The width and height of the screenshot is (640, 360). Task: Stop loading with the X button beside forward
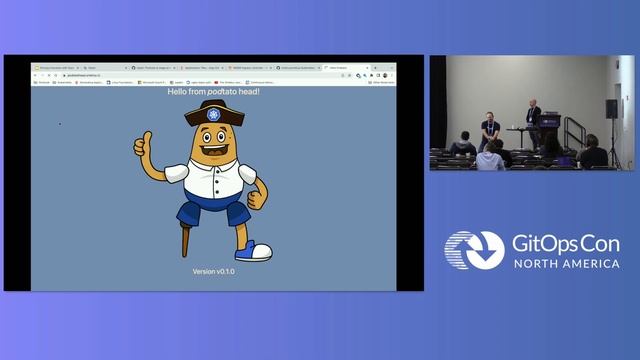tap(49, 76)
